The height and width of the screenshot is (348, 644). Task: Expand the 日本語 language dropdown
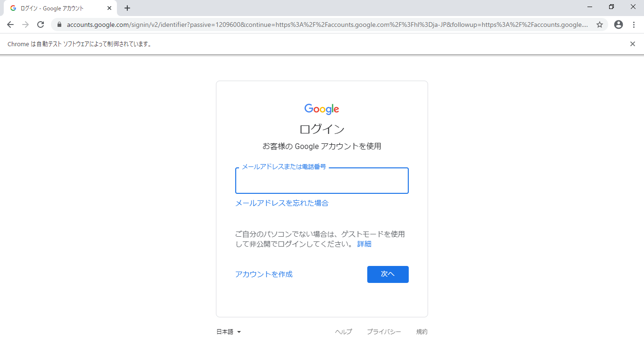(229, 332)
